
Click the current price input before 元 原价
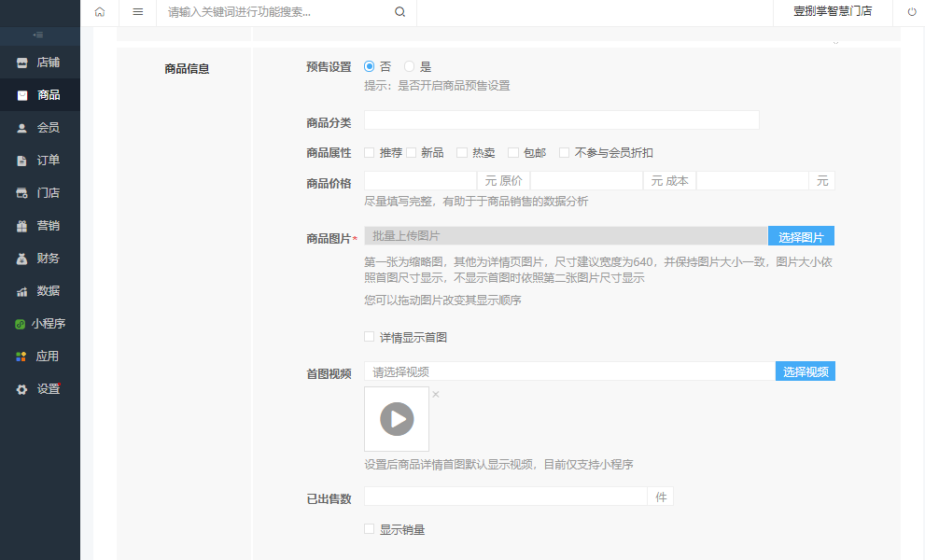420,180
